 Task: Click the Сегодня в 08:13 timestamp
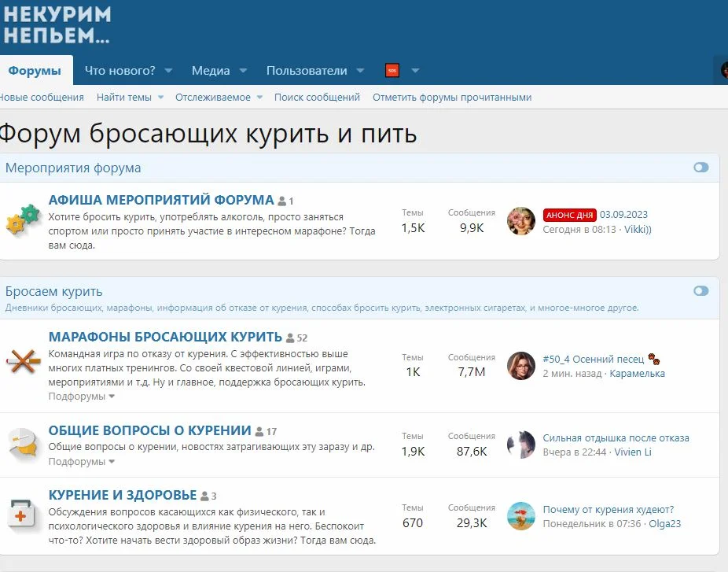(579, 229)
